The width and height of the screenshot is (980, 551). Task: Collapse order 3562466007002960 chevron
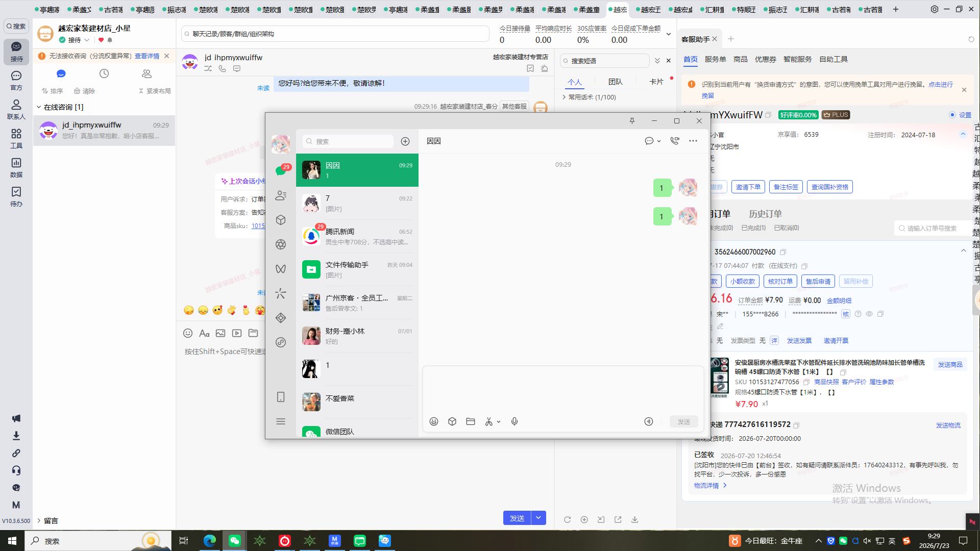(x=963, y=251)
